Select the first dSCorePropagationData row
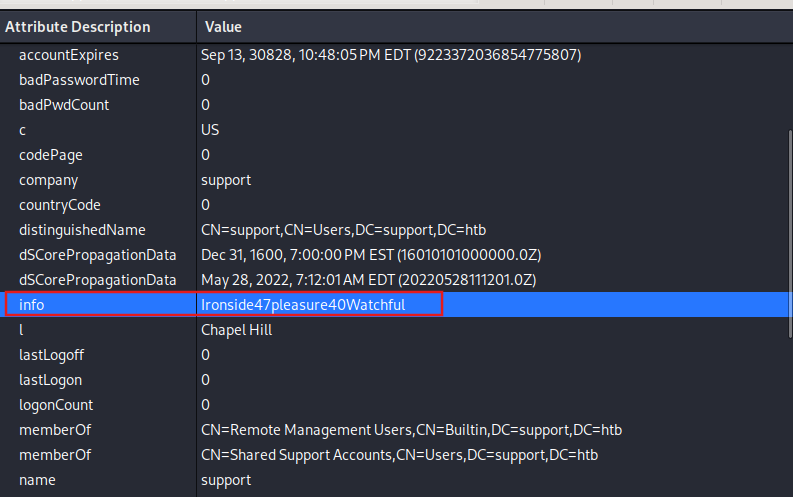The image size is (793, 497). (x=394, y=255)
